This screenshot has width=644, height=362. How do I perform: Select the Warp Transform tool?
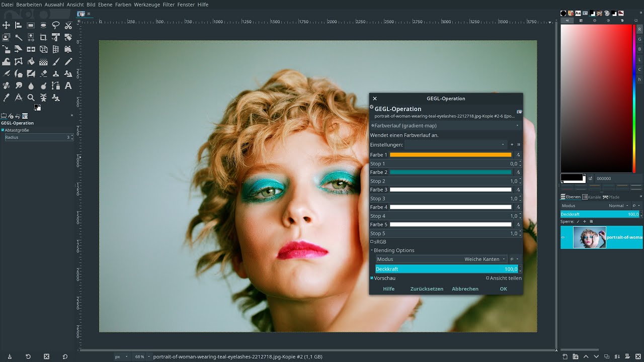tap(6, 61)
